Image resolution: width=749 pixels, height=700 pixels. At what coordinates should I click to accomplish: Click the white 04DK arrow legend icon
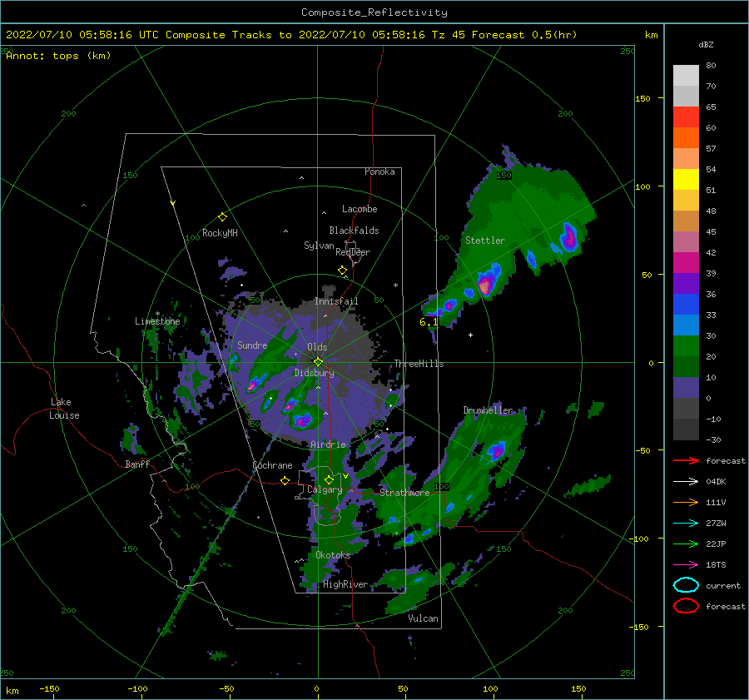tap(686, 482)
